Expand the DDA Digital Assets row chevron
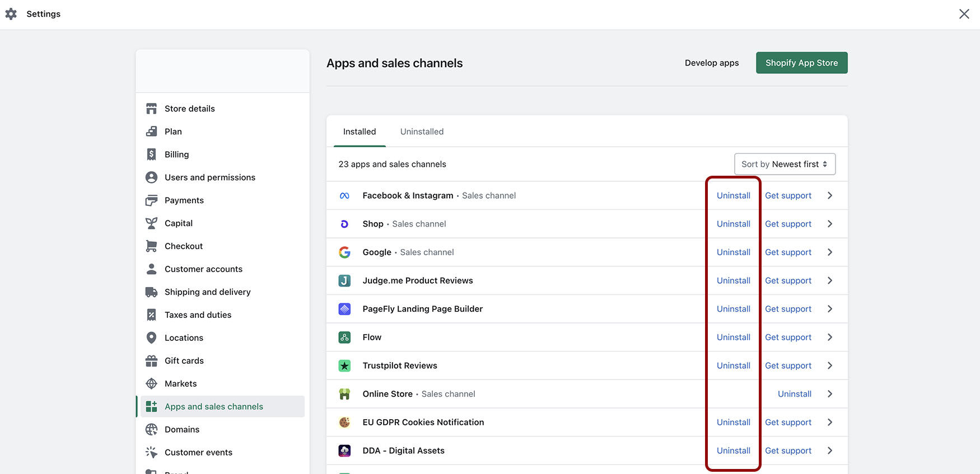Image resolution: width=980 pixels, height=474 pixels. pos(830,450)
